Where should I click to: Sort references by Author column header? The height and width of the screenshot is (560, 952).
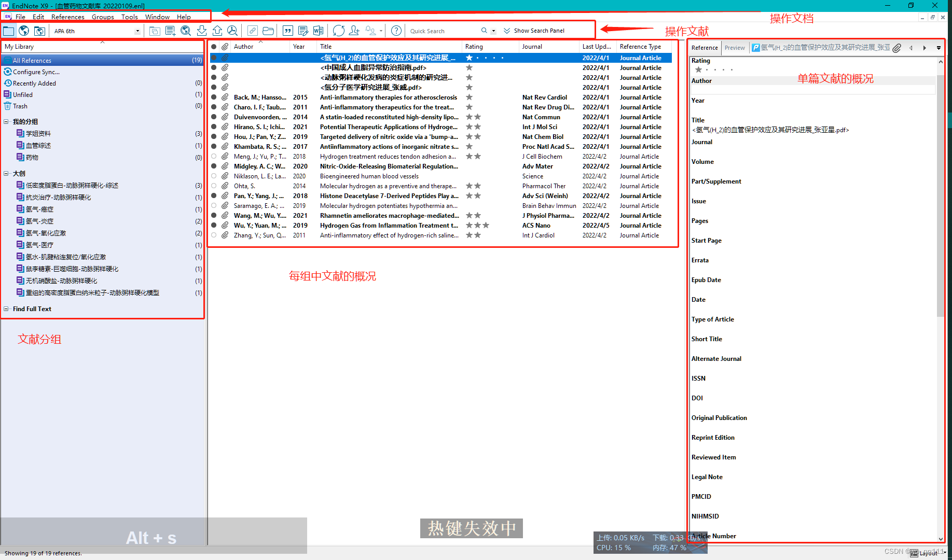point(260,47)
